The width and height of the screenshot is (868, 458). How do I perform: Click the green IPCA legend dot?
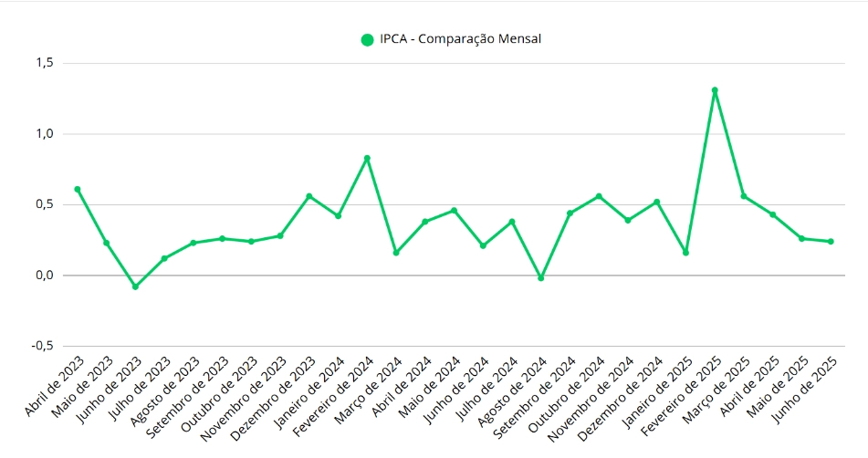[x=367, y=39]
